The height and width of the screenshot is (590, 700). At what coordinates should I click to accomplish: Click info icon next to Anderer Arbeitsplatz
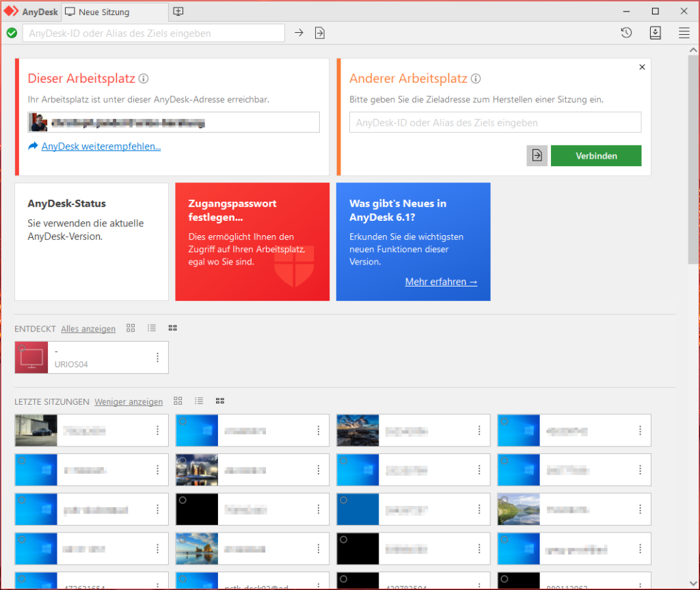[476, 79]
